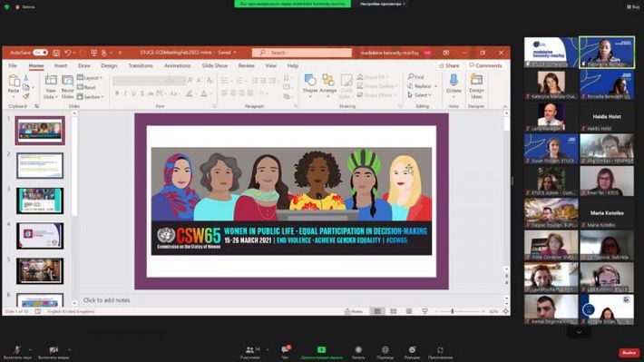644x362 pixels.
Task: Select slide 4 thumbnail
Action: [x=40, y=236]
